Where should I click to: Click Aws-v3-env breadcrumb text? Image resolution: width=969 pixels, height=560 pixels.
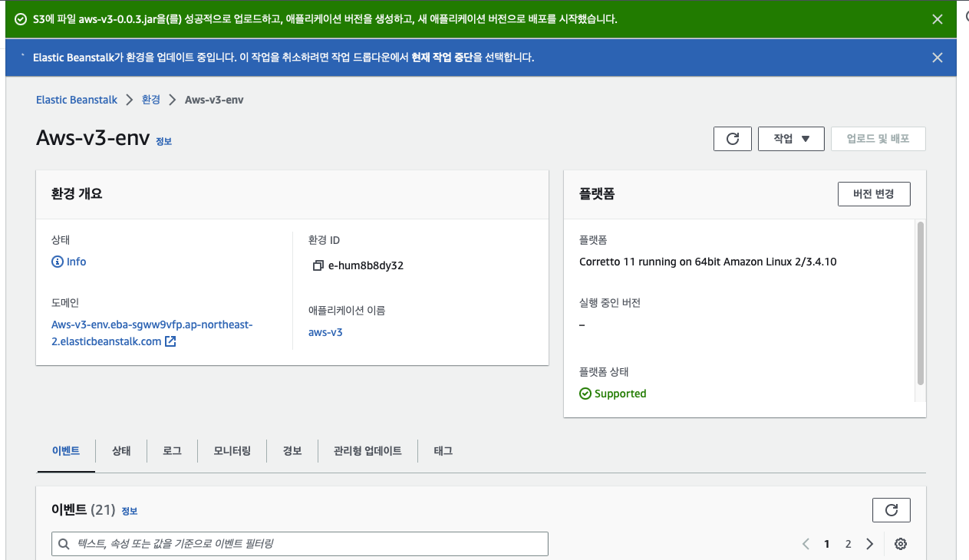tap(214, 100)
